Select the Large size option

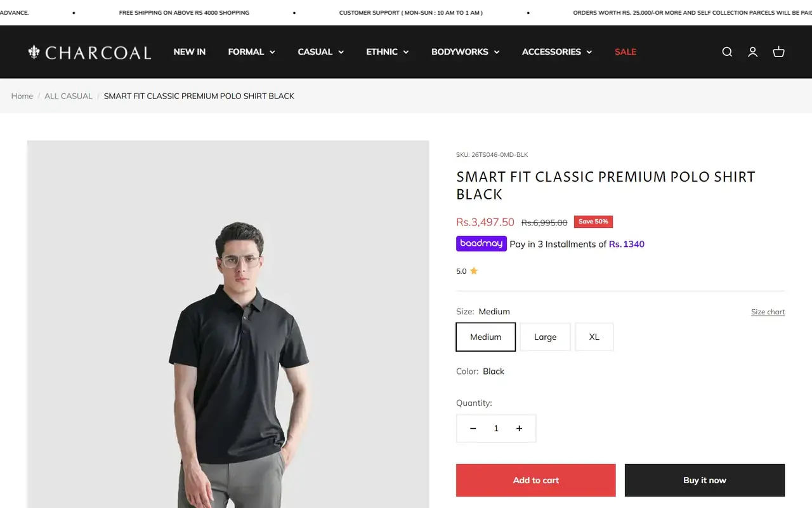545,337
